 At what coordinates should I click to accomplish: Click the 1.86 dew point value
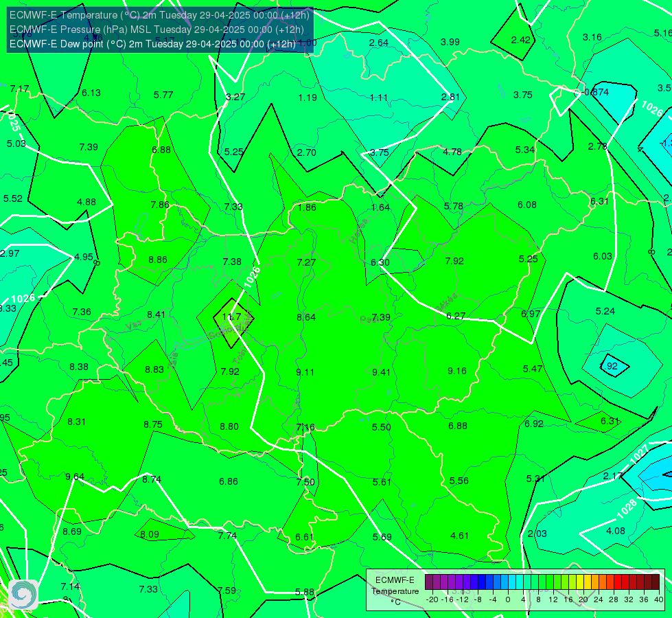307,207
